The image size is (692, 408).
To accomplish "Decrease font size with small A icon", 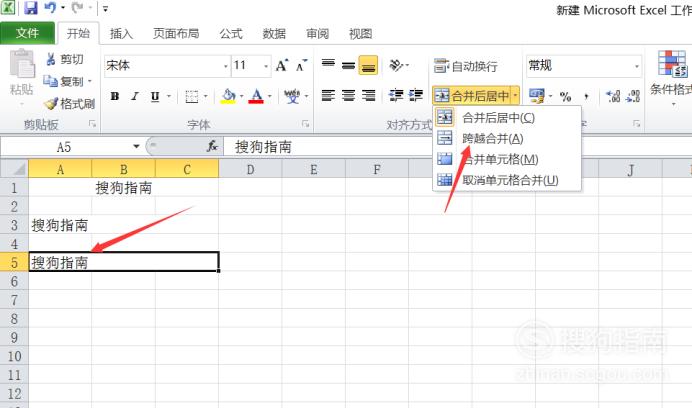I will coord(301,66).
